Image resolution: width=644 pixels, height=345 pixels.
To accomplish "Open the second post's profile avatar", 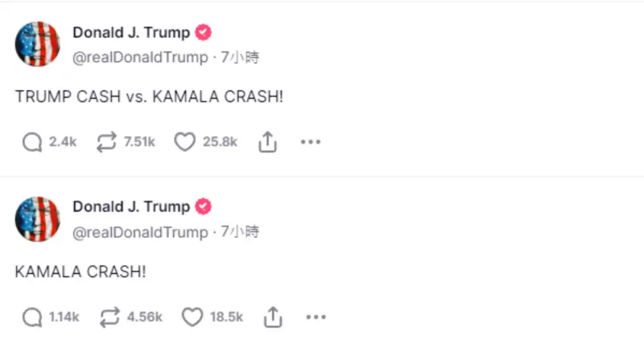I will coord(37,218).
